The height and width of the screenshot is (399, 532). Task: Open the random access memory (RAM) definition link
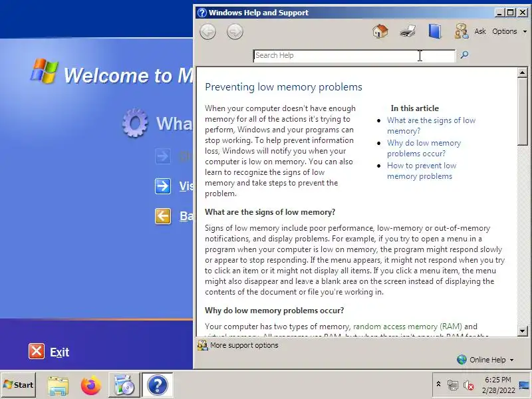tap(408, 327)
